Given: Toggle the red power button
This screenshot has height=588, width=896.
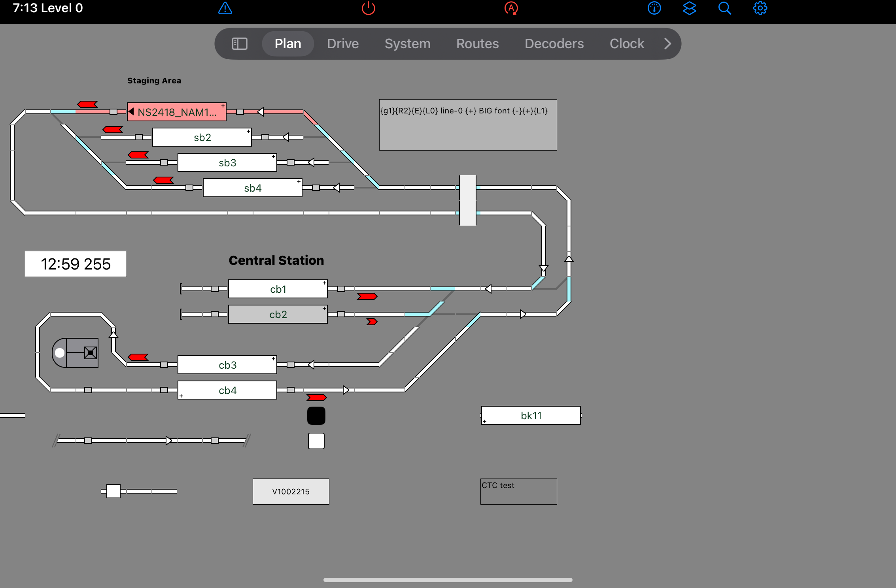Looking at the screenshot, I should [x=368, y=8].
